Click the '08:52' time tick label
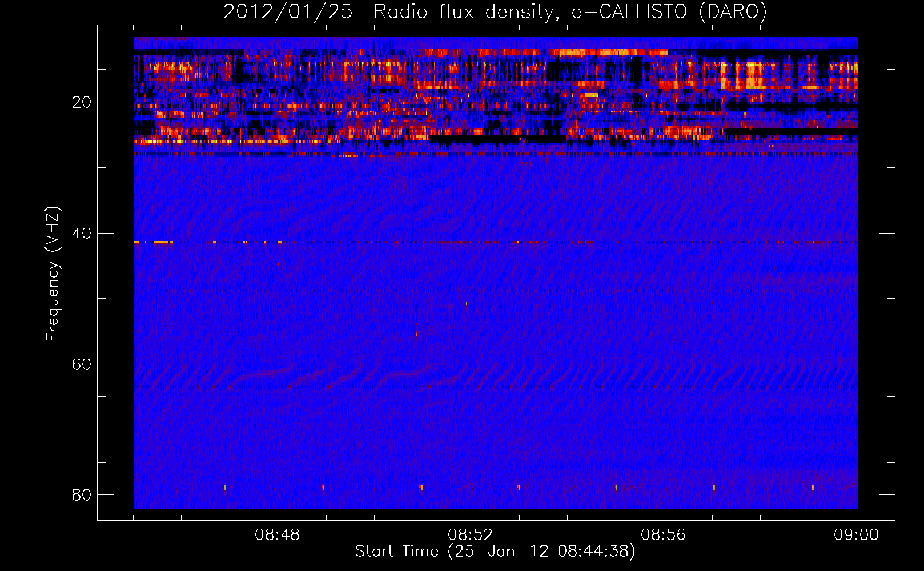924x571 pixels. click(x=471, y=535)
